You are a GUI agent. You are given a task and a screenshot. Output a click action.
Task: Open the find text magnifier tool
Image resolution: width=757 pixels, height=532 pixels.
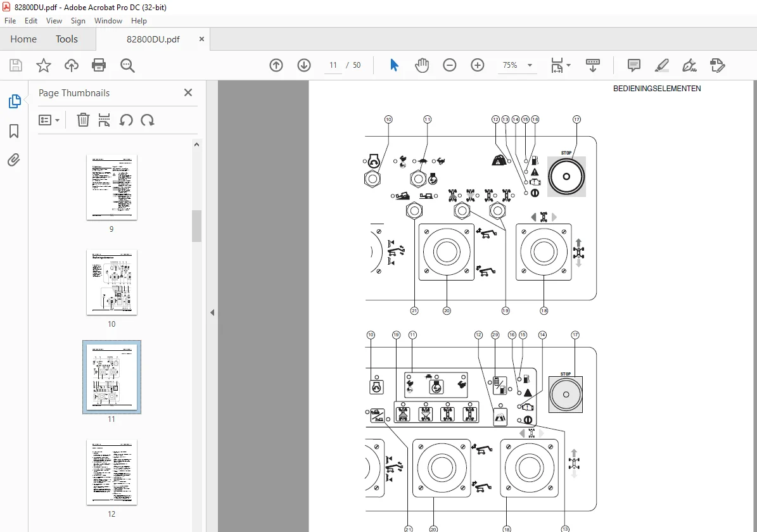[x=127, y=65]
